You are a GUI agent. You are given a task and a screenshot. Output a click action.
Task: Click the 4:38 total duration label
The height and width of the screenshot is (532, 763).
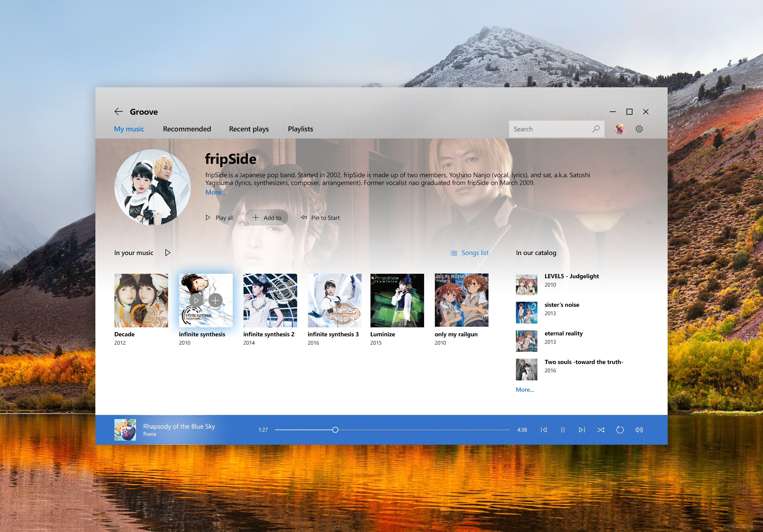point(522,430)
